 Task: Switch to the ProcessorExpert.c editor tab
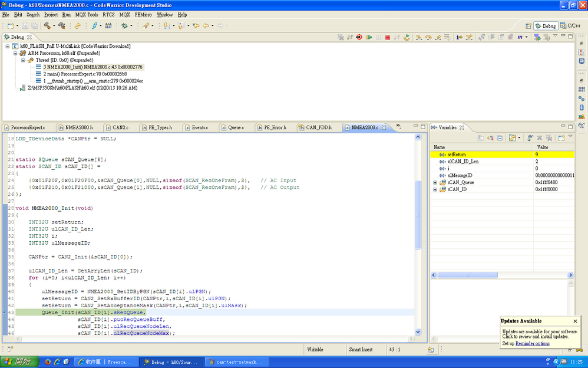click(x=28, y=127)
